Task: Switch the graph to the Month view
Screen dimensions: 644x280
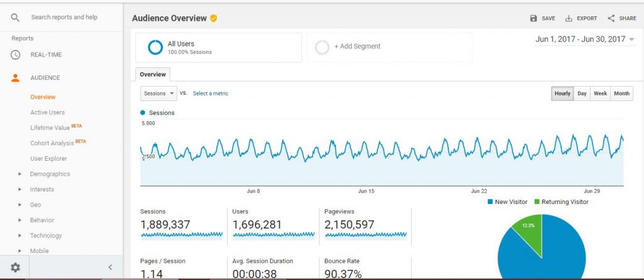Action: pos(621,94)
